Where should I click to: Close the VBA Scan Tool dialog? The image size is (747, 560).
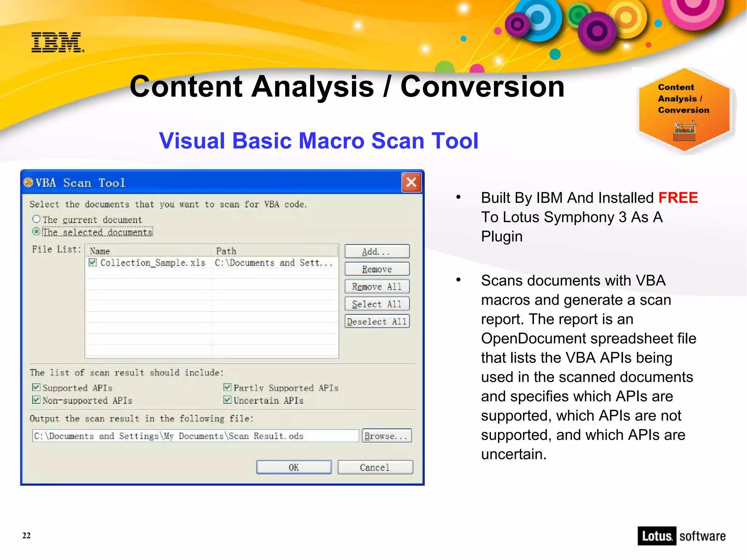[411, 182]
